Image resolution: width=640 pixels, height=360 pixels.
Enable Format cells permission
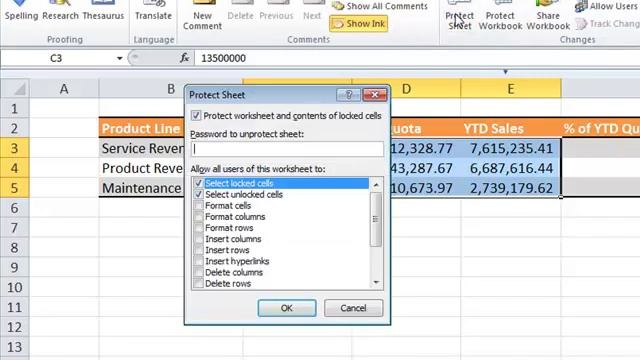198,205
